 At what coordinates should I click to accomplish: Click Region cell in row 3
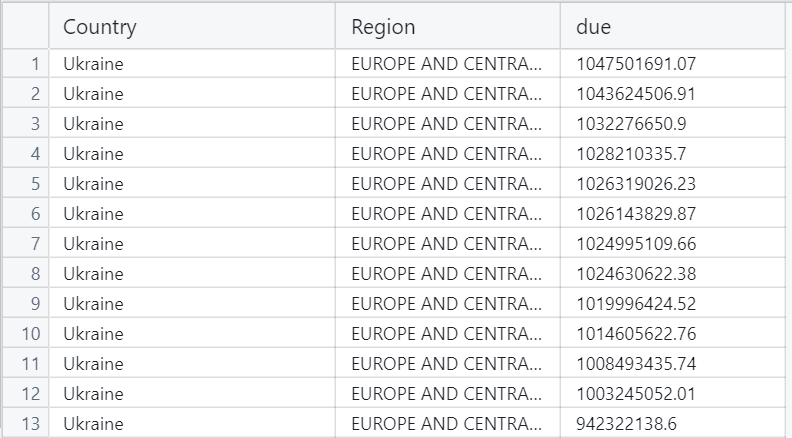click(448, 124)
